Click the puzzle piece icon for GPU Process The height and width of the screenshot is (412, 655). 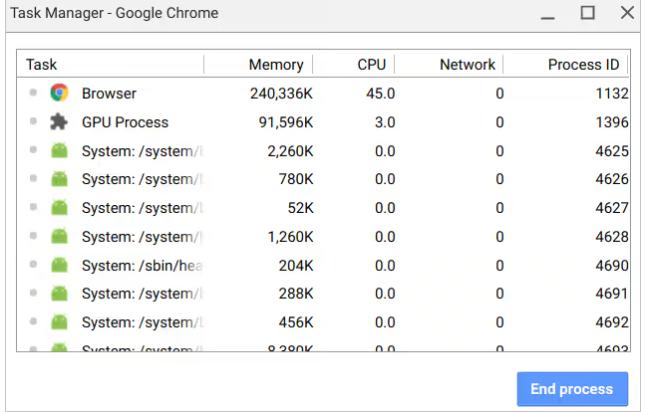[x=59, y=122]
